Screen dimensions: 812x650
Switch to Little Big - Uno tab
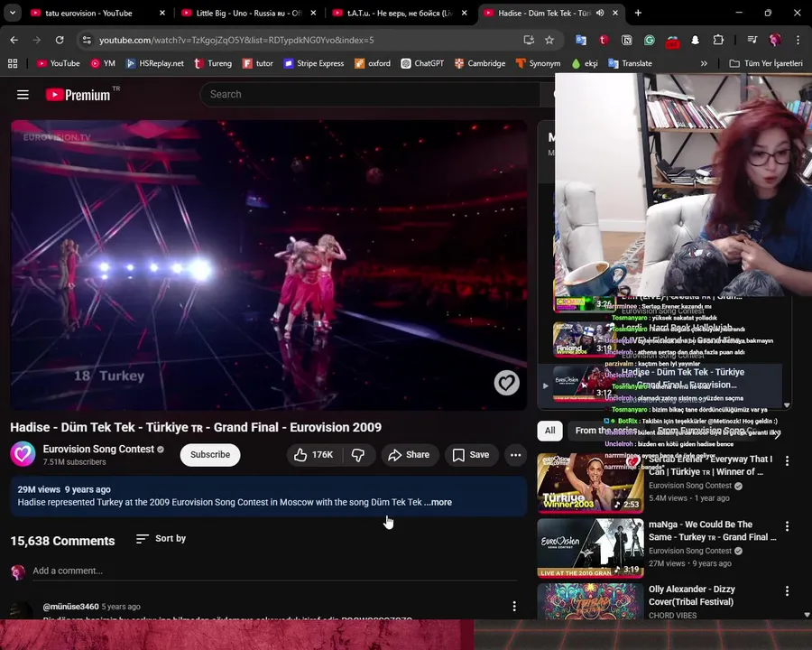[249, 13]
